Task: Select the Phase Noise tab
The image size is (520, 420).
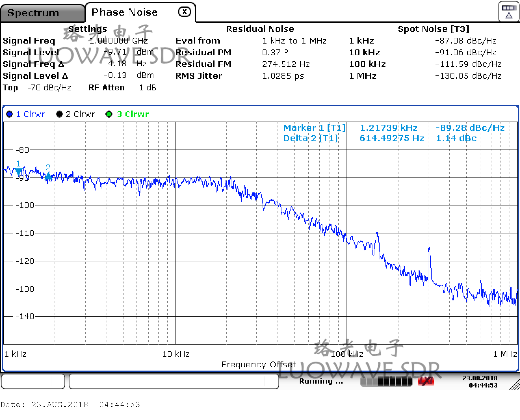Action: coord(124,12)
